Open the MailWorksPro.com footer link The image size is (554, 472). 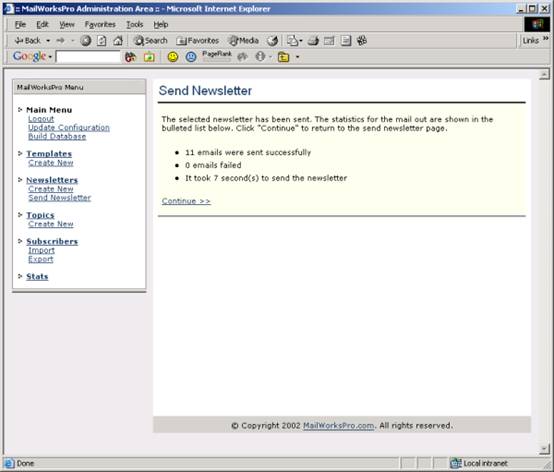coord(338,425)
